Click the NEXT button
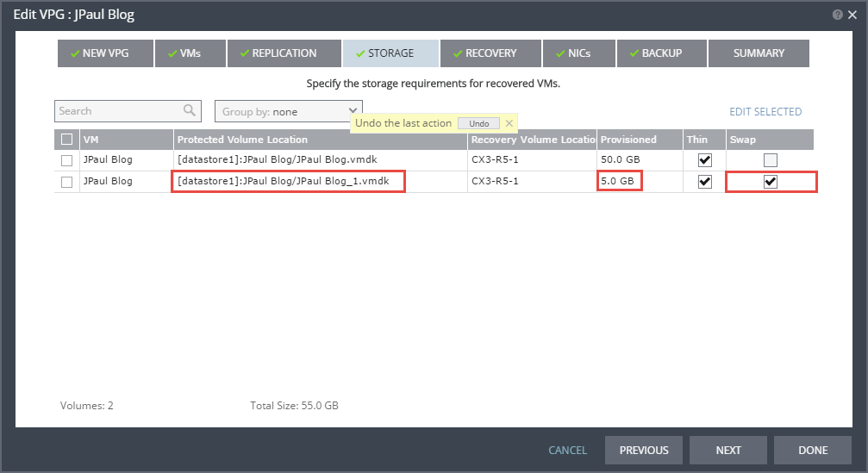 (x=727, y=450)
